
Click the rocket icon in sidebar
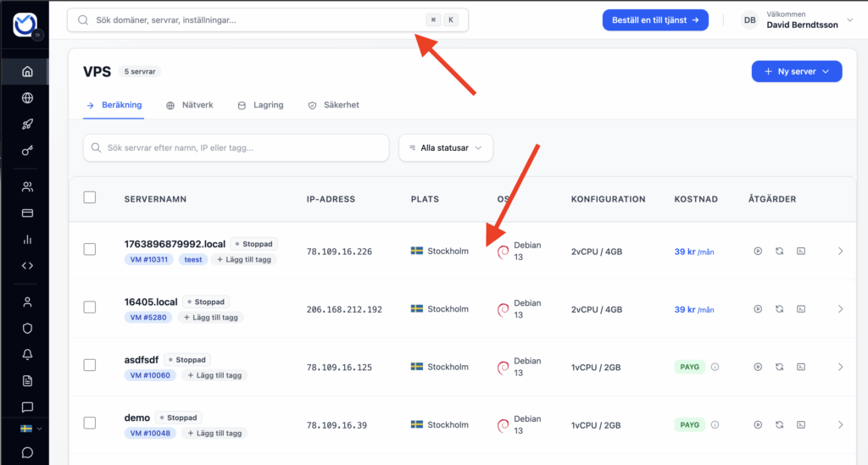[x=27, y=125]
